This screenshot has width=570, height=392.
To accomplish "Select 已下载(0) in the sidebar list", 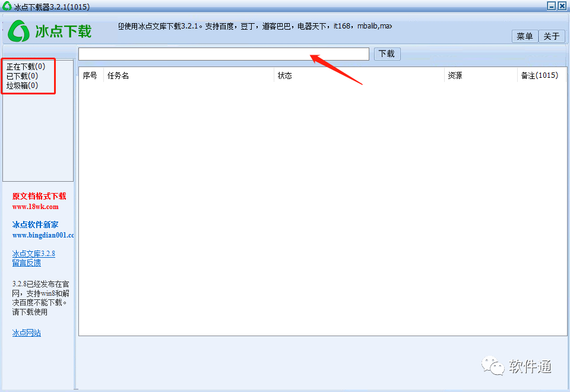I will tap(22, 76).
